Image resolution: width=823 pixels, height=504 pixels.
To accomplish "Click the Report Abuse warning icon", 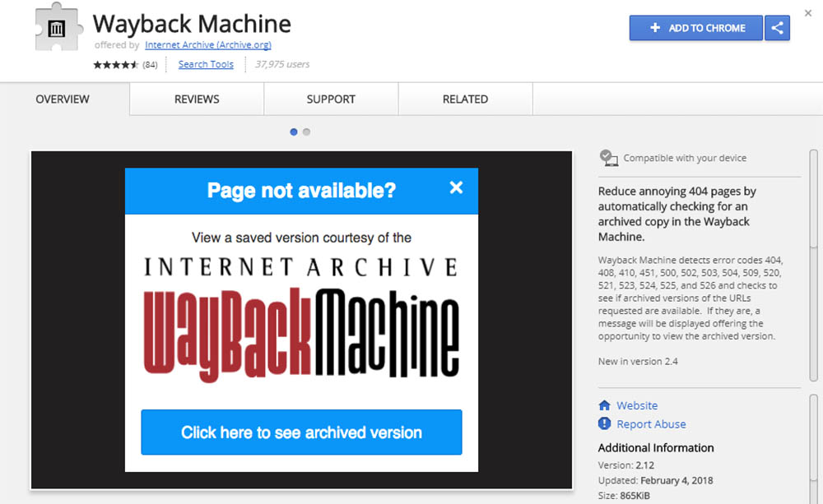I will pos(605,424).
